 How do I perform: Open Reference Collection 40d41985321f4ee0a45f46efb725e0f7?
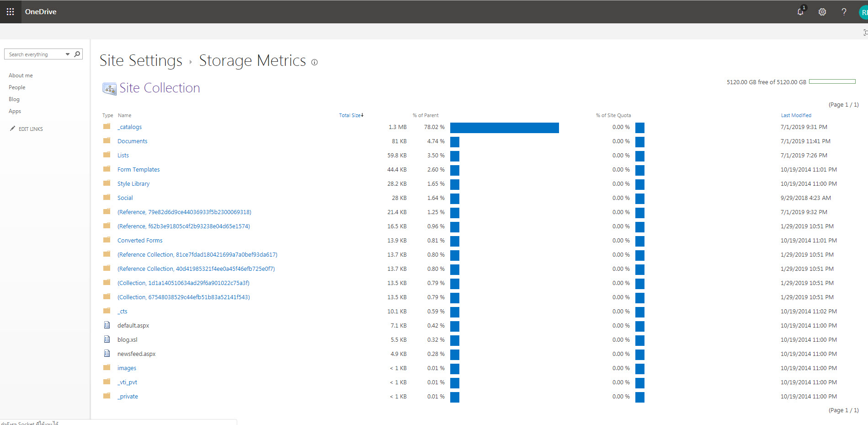196,269
